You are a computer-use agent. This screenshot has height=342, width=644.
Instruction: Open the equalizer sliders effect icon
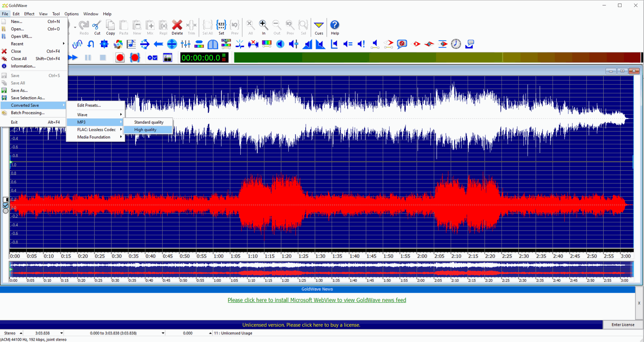coord(185,44)
